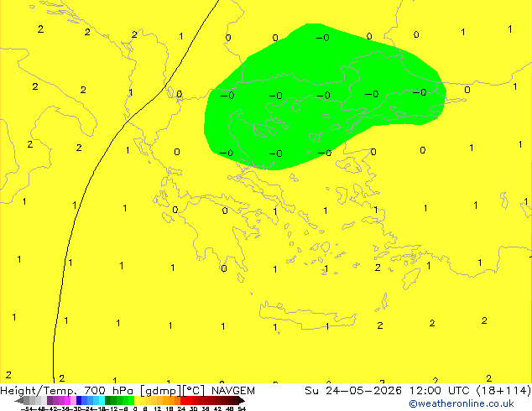Click the bright green swatch in the legend
The width and height of the screenshot is (532, 411).
[131, 400]
